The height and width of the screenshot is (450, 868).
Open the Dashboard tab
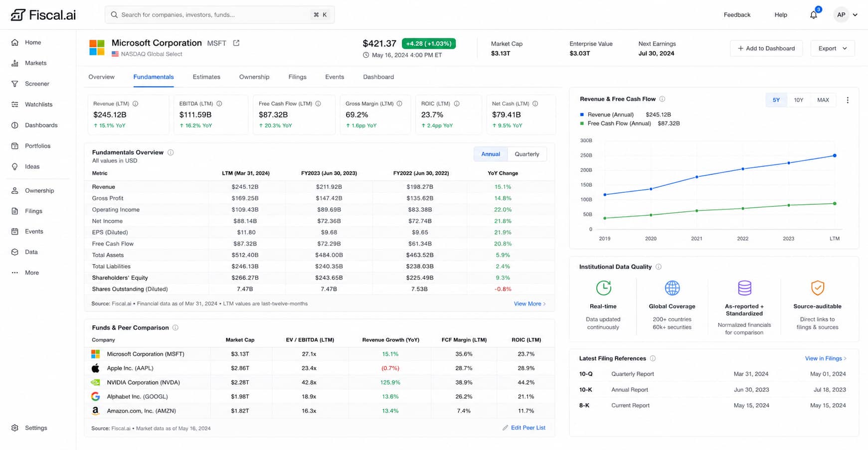pyautogui.click(x=378, y=77)
